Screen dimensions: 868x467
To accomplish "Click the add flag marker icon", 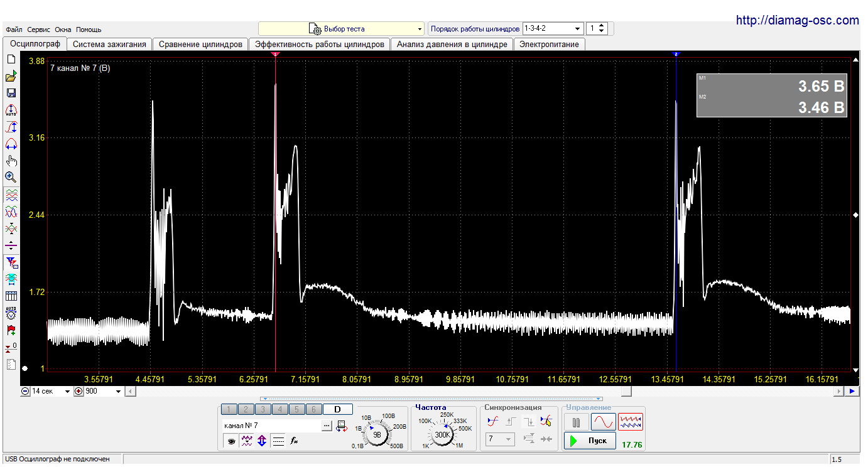I will (x=11, y=330).
